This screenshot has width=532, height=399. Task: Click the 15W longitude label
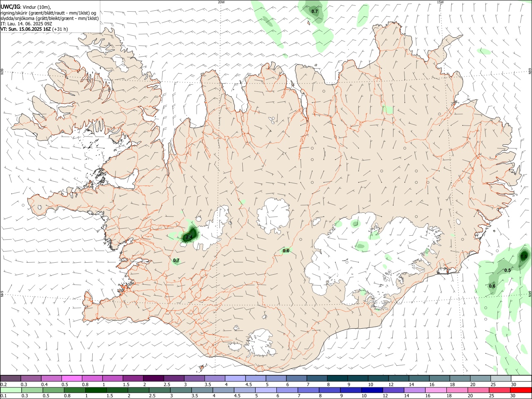pos(440,2)
